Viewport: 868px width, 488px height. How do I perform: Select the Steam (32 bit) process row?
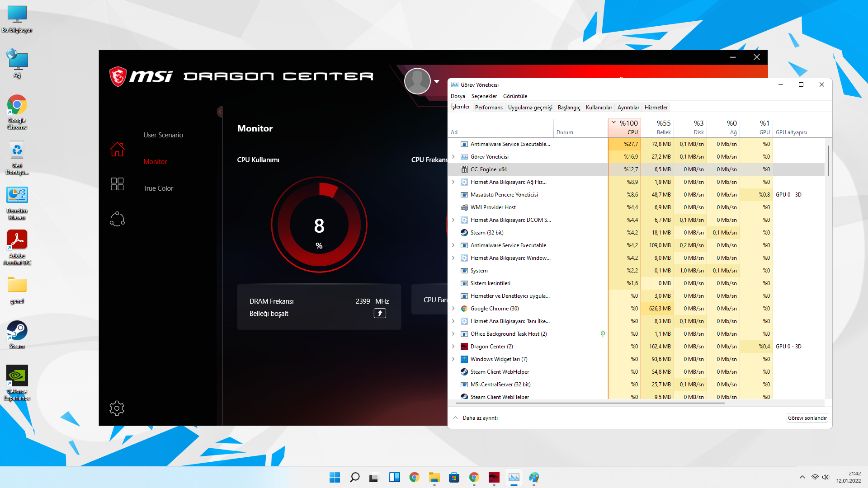(486, 233)
